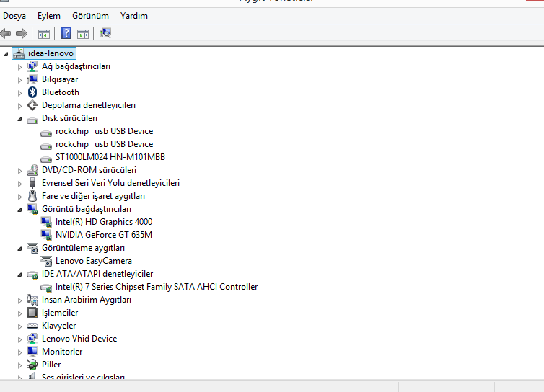This screenshot has width=544, height=392.
Task: Expand the İşlemciler node
Action: click(x=19, y=313)
